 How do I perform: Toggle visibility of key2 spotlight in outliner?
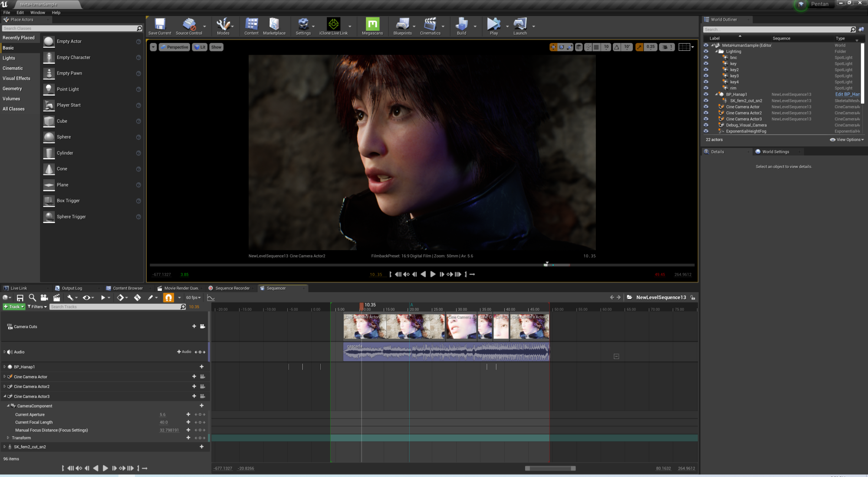706,69
